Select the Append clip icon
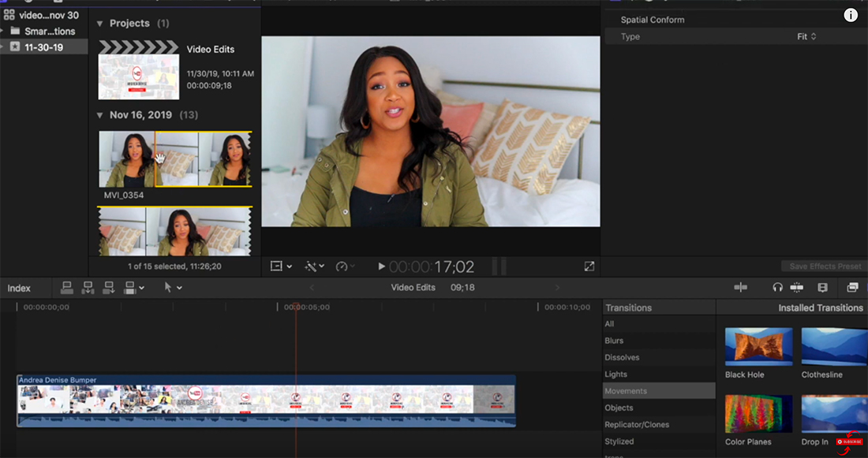868x458 pixels. [108, 287]
